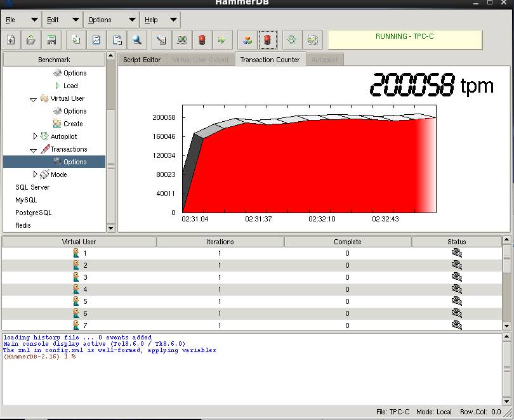Click the Autopilot icon in benchmark tree
Viewport: 514px width, 420px height.
[44, 136]
